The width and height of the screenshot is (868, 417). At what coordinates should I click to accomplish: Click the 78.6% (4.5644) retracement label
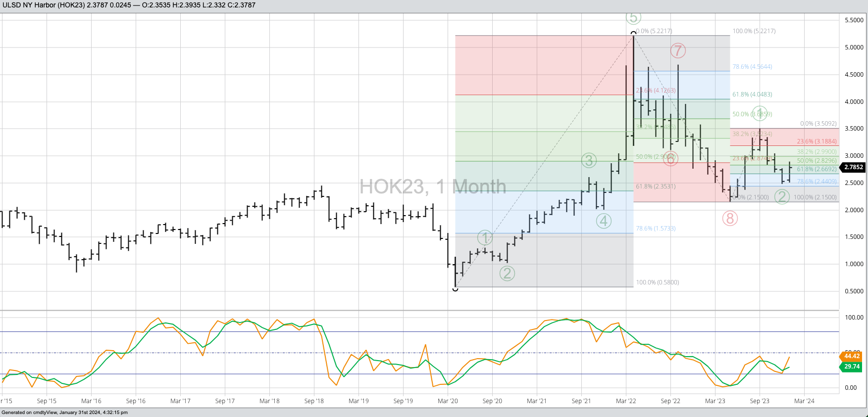click(x=752, y=67)
